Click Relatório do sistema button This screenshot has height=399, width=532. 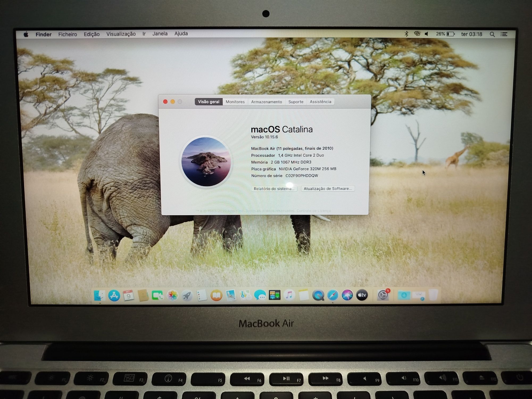tap(274, 189)
